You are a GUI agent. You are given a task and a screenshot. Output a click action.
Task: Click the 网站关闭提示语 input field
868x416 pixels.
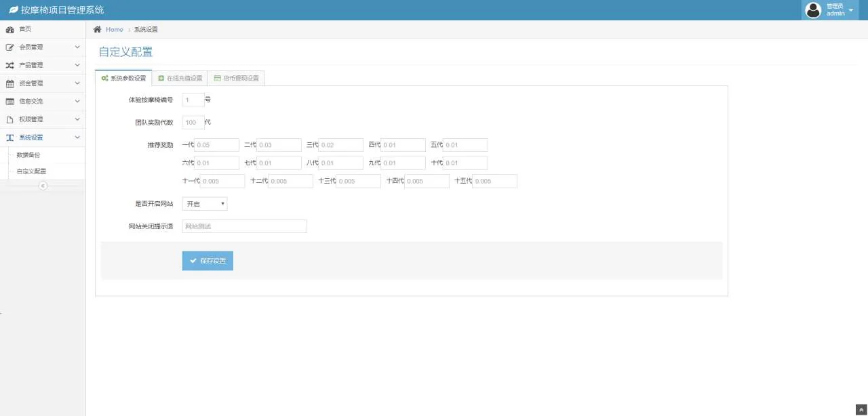244,226
